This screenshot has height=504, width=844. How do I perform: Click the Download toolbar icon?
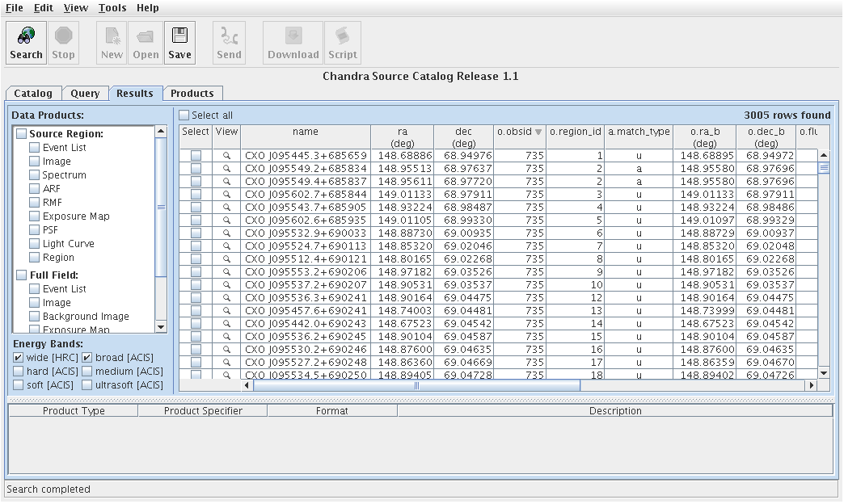[293, 36]
